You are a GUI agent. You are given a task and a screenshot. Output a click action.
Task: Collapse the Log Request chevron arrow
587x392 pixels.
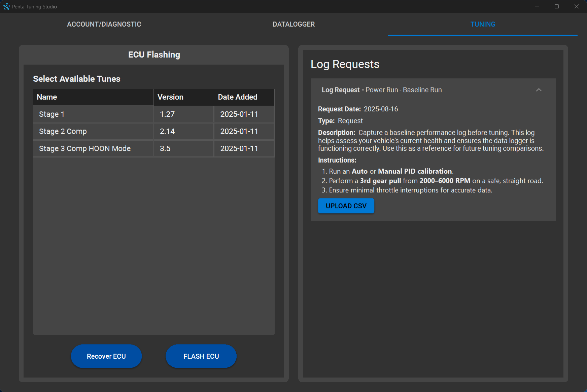tap(539, 90)
